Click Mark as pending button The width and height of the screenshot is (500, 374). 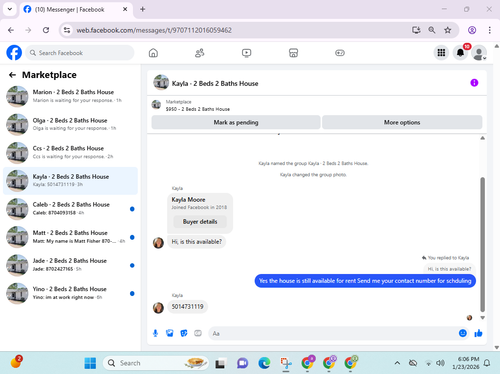236,122
